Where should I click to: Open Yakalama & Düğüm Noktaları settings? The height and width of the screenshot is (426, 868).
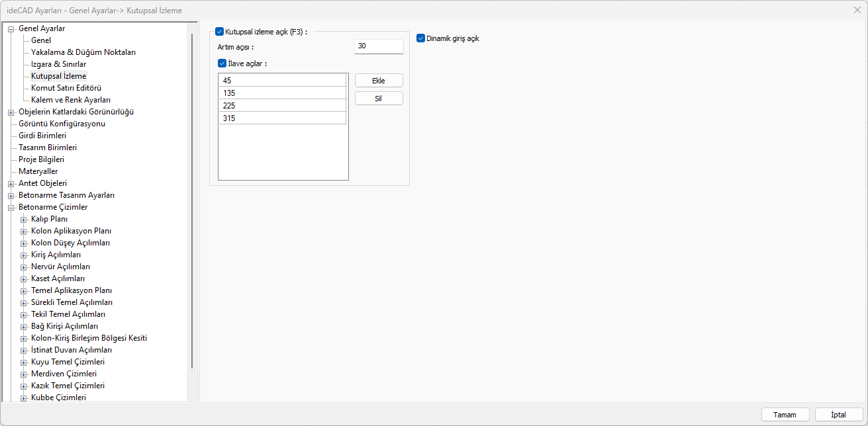83,52
